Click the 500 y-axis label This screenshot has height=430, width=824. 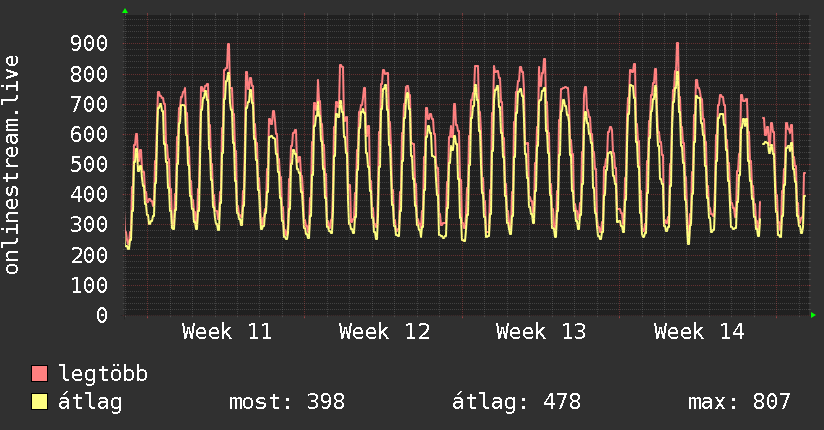click(x=89, y=165)
